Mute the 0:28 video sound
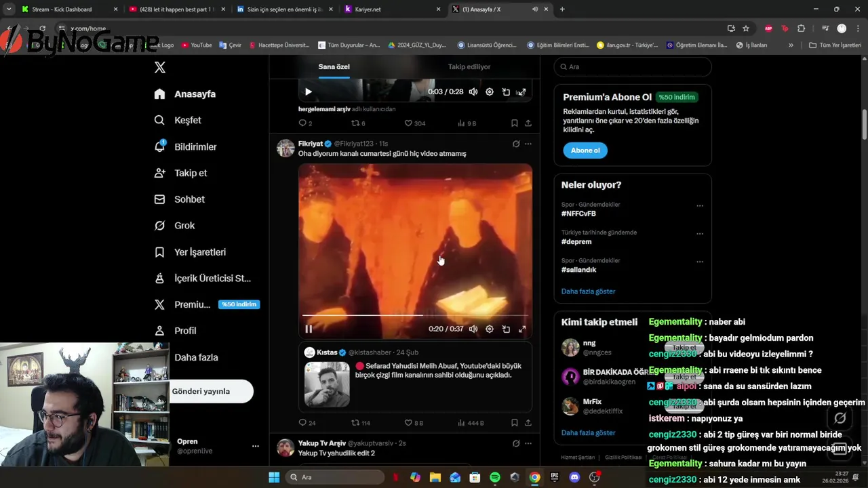Viewport: 868px width, 488px height. pyautogui.click(x=473, y=92)
